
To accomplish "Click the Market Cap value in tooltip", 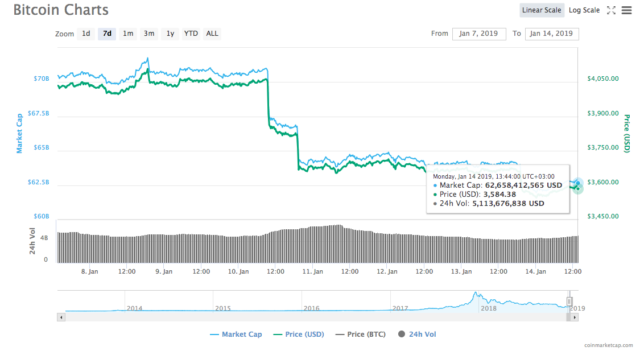I will pyautogui.click(x=523, y=185).
